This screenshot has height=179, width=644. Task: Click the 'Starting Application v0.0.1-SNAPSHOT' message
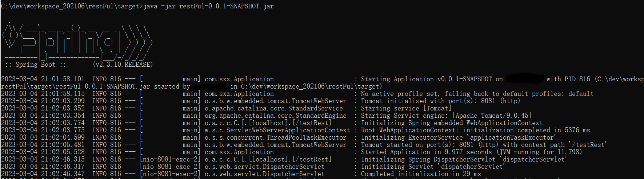click(x=432, y=79)
